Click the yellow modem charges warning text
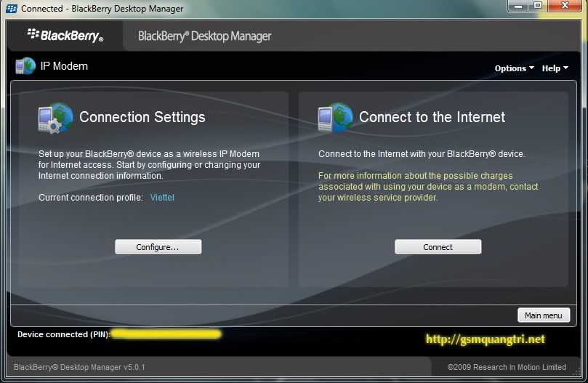Viewport: 588px width, 383px height. [x=428, y=187]
